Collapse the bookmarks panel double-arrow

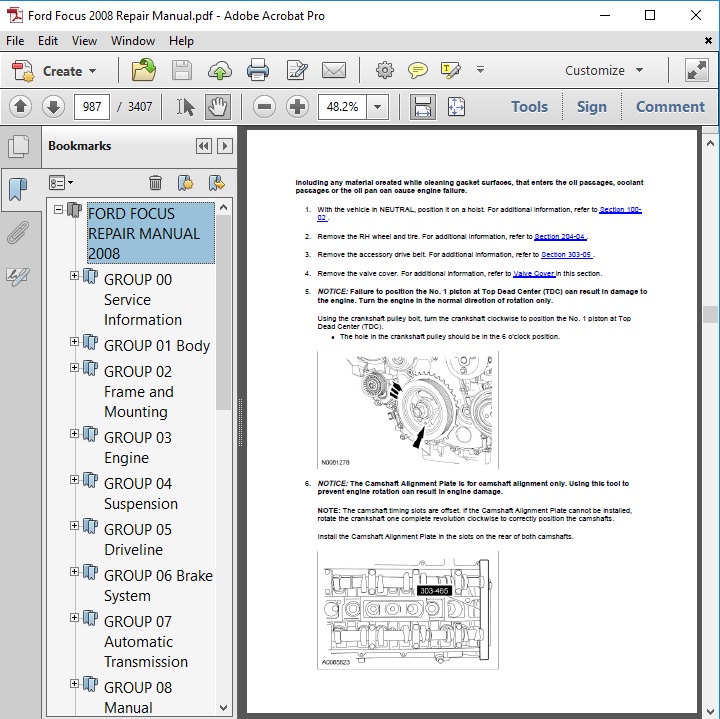203,146
